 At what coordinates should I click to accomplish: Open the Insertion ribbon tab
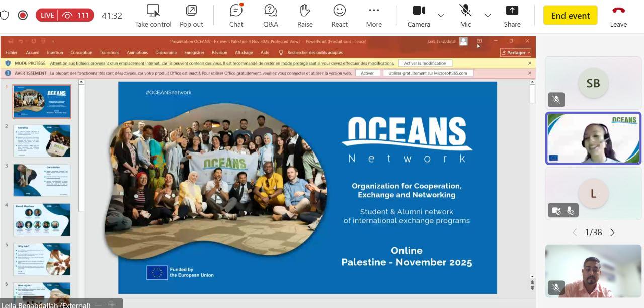coord(55,53)
